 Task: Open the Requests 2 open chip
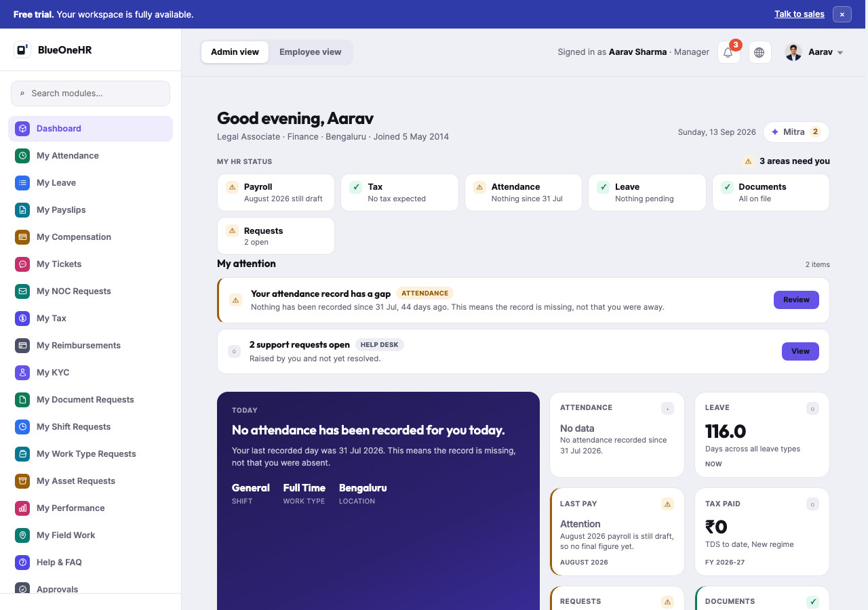pos(276,236)
